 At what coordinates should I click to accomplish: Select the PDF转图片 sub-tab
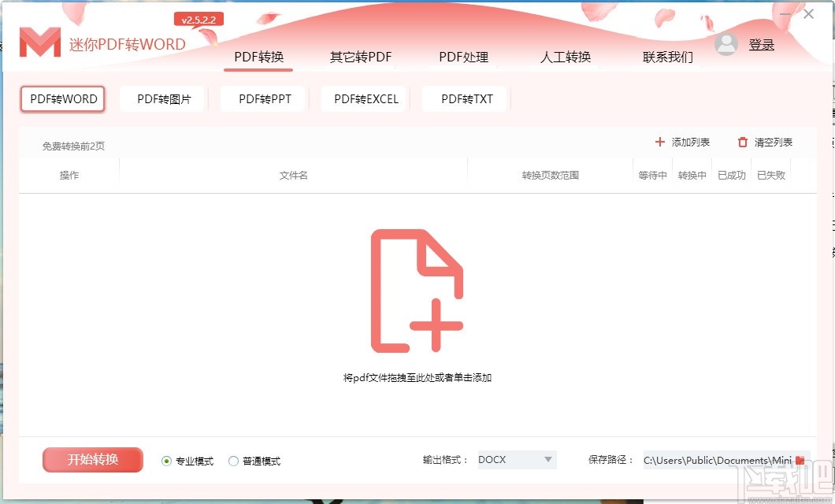coord(164,99)
